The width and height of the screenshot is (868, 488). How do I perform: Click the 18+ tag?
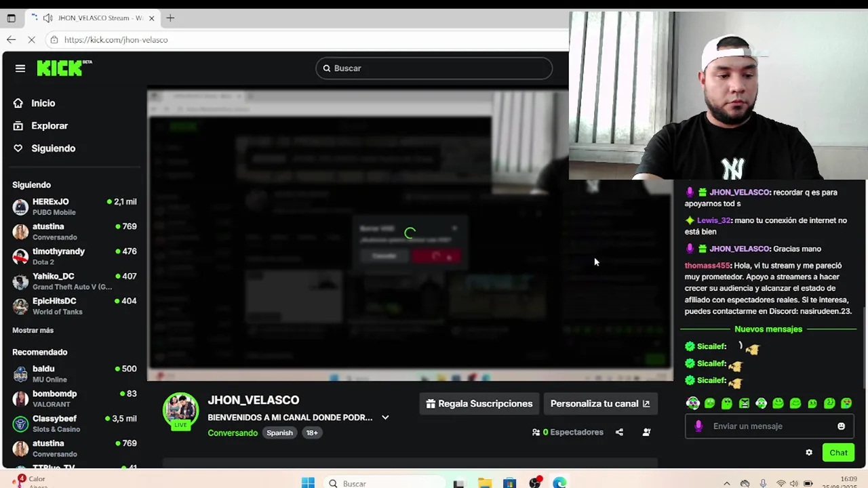312,432
